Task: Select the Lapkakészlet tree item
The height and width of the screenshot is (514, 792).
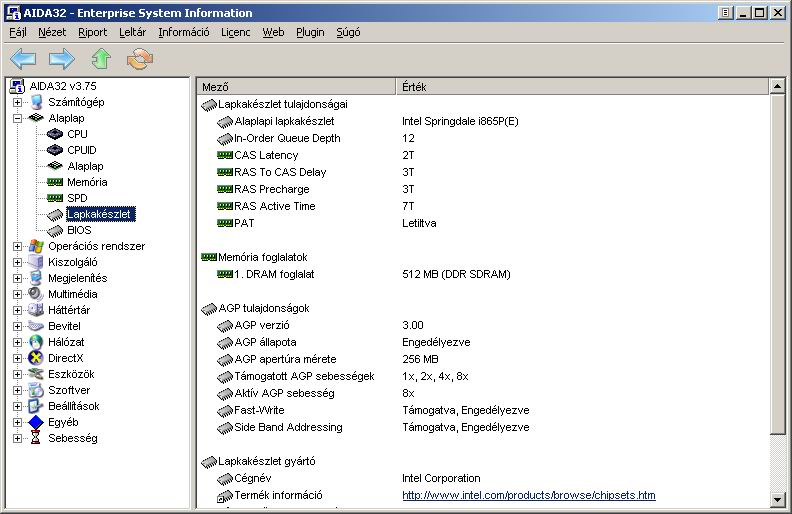Action: (99, 214)
